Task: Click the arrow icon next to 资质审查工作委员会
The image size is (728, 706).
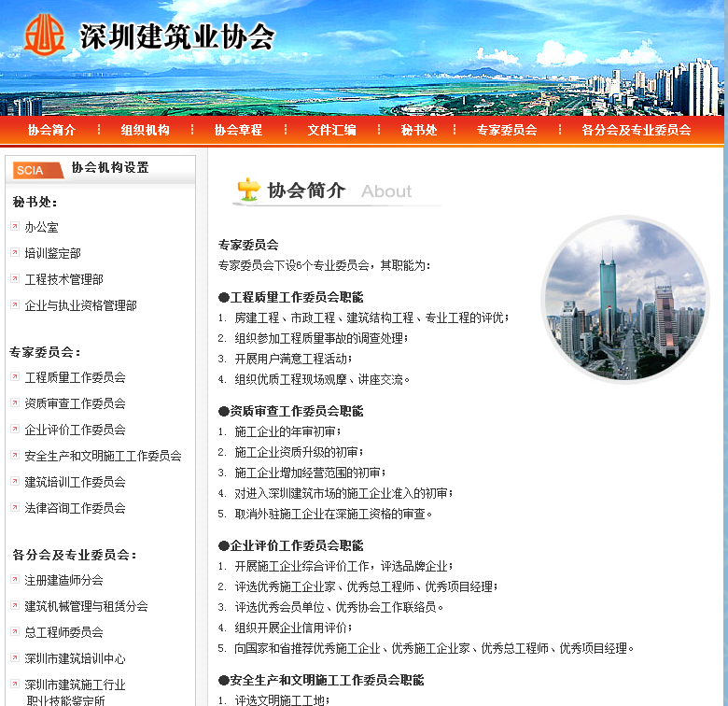Action: coord(15,402)
